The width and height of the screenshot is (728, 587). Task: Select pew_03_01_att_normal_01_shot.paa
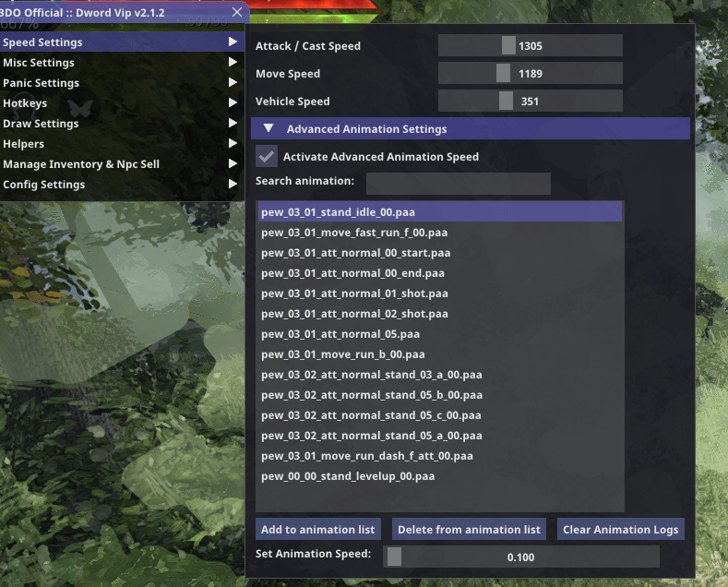point(440,293)
